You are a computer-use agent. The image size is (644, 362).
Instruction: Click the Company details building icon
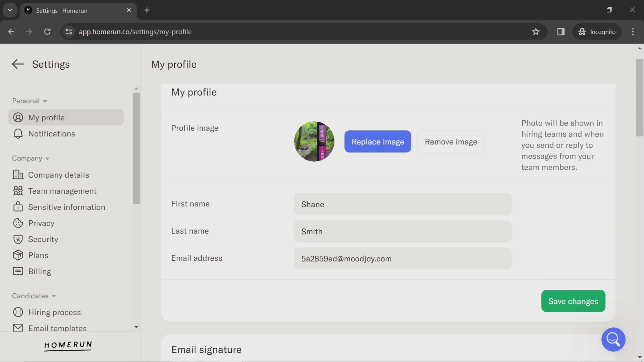pos(18,175)
